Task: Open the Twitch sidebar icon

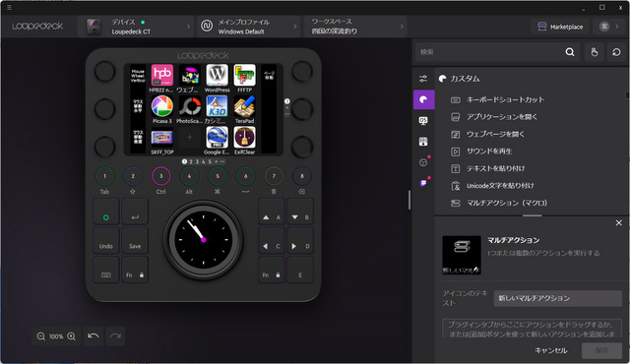Action: pos(423,183)
